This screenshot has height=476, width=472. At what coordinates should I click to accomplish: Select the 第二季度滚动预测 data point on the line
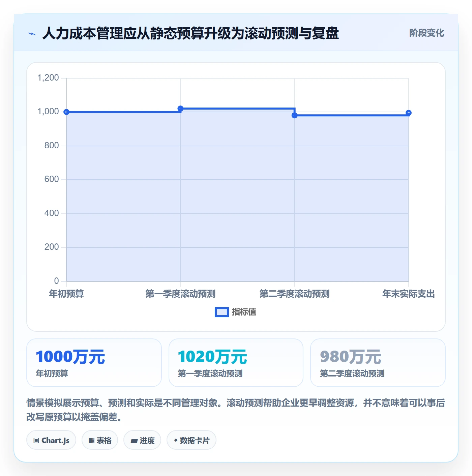[295, 115]
